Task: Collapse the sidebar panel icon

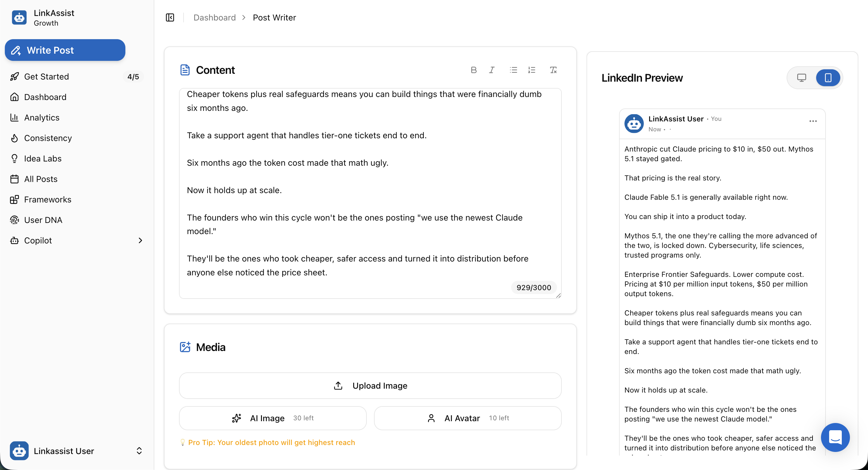Action: pos(170,17)
